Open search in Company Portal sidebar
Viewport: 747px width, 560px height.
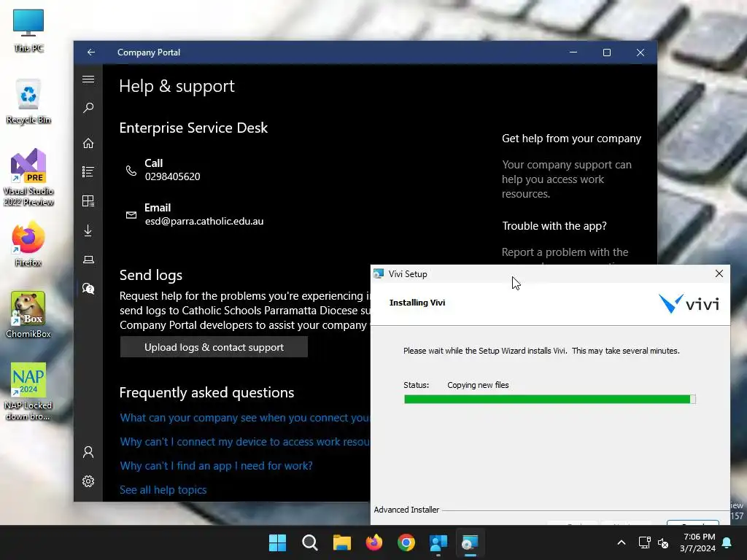click(x=88, y=108)
